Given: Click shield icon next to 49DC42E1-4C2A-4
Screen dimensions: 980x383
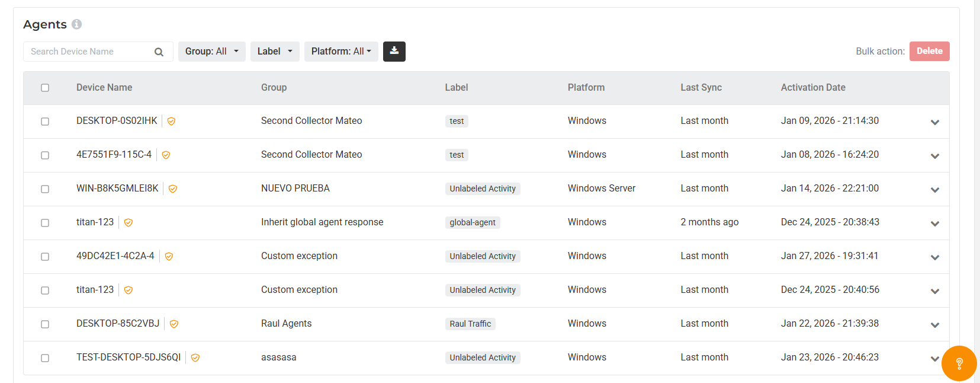Looking at the screenshot, I should click(169, 257).
